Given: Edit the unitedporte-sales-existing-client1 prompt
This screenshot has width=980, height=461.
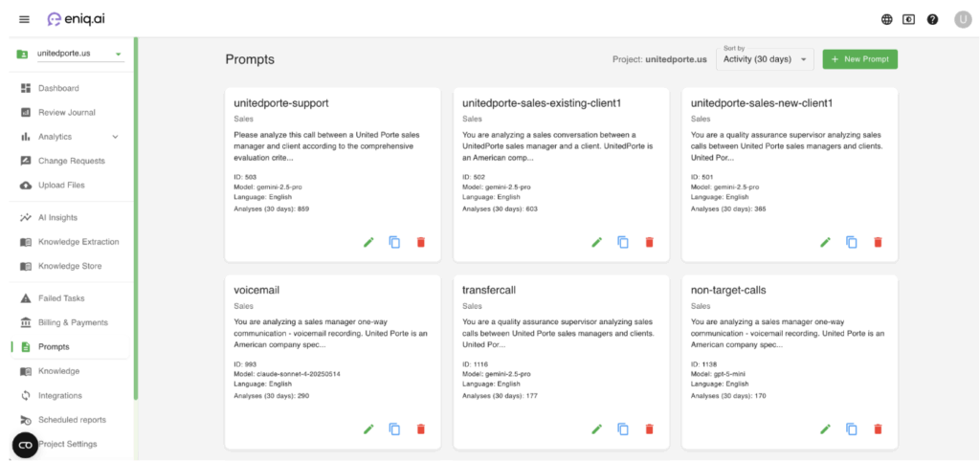Looking at the screenshot, I should point(597,242).
